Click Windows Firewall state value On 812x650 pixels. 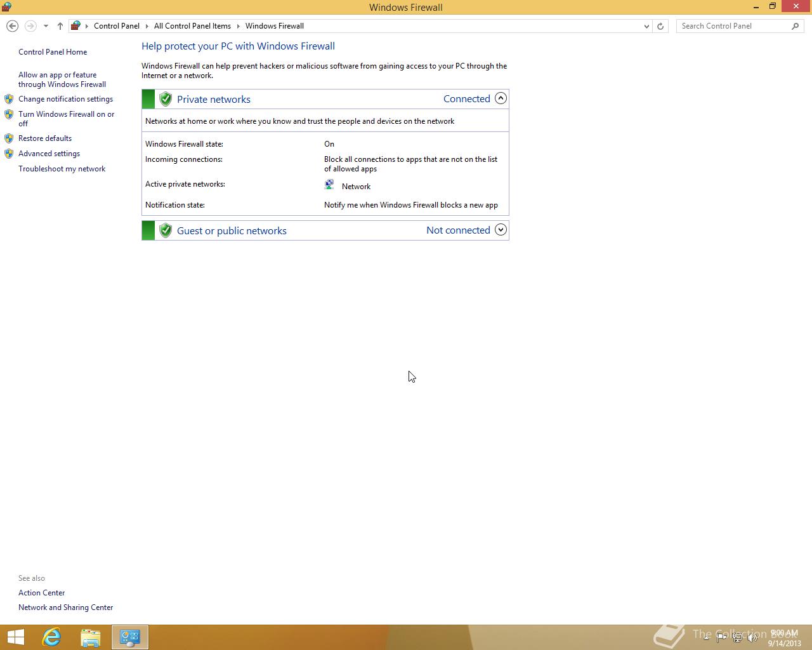(x=329, y=144)
